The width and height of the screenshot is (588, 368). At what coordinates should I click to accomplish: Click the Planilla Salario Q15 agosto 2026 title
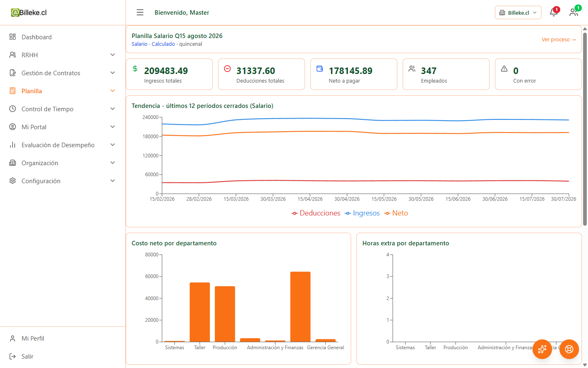177,36
